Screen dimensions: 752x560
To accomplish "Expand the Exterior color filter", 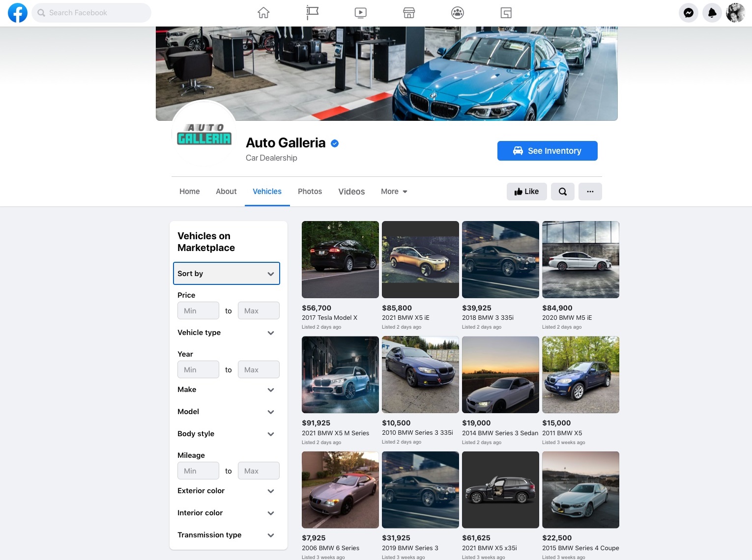I will pyautogui.click(x=227, y=491).
